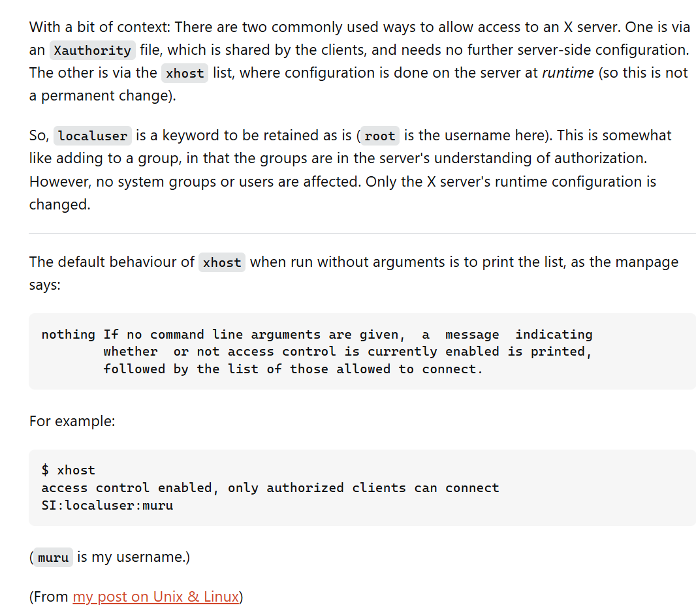The image size is (696, 616).
Task: Click the xhost code before "list, where configuration"
Action: 185,73
